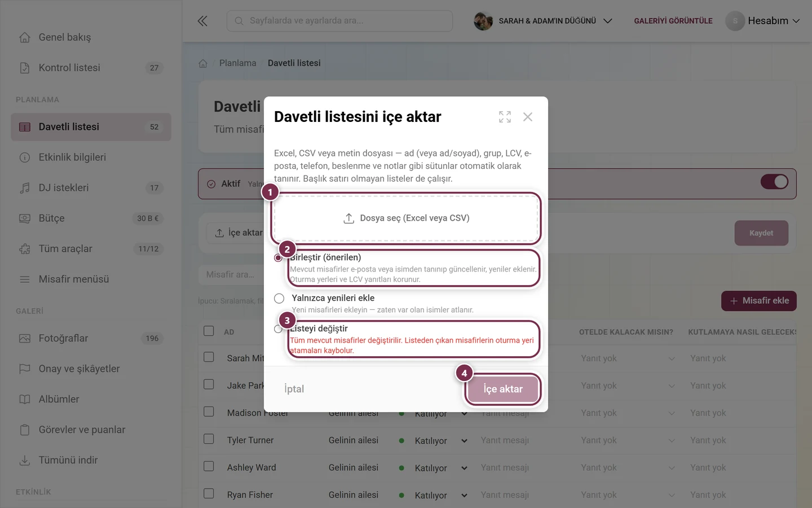Click the Tümünü indir download icon

[25, 461]
